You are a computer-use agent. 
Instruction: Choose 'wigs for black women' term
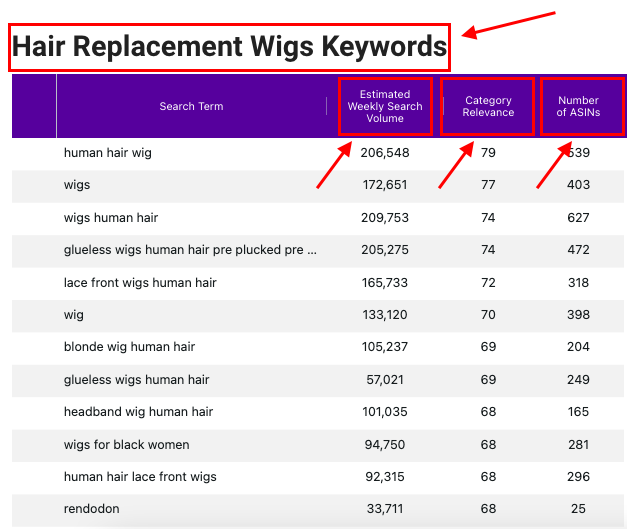126,445
